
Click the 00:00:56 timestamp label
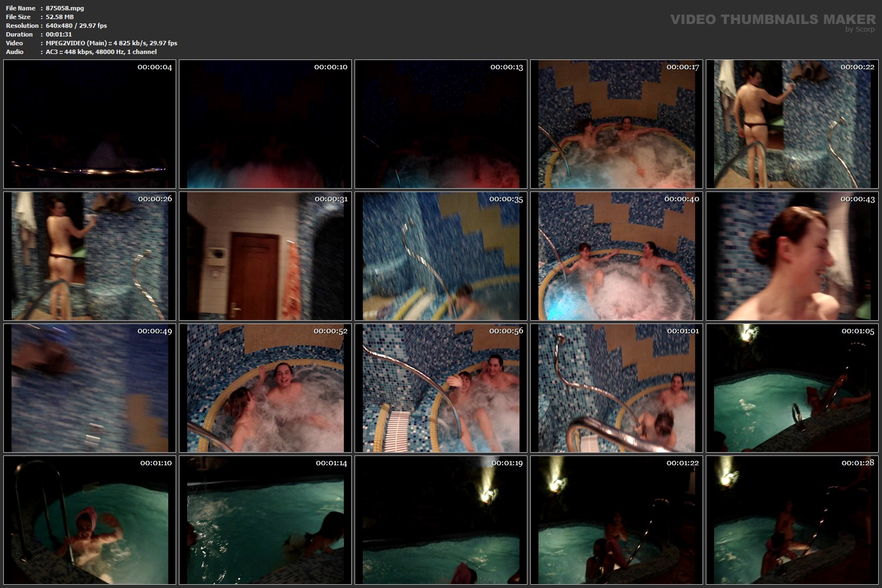coord(506,331)
